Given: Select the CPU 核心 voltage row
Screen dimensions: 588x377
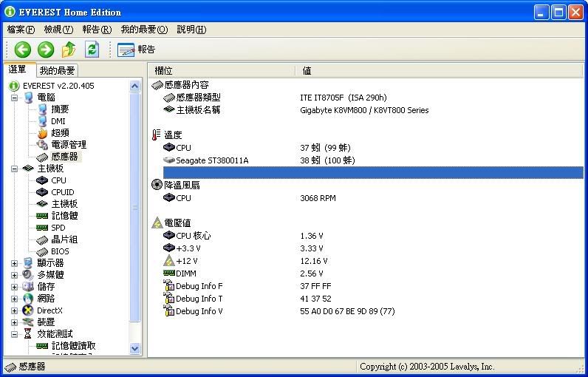Looking at the screenshot, I should [x=373, y=236].
